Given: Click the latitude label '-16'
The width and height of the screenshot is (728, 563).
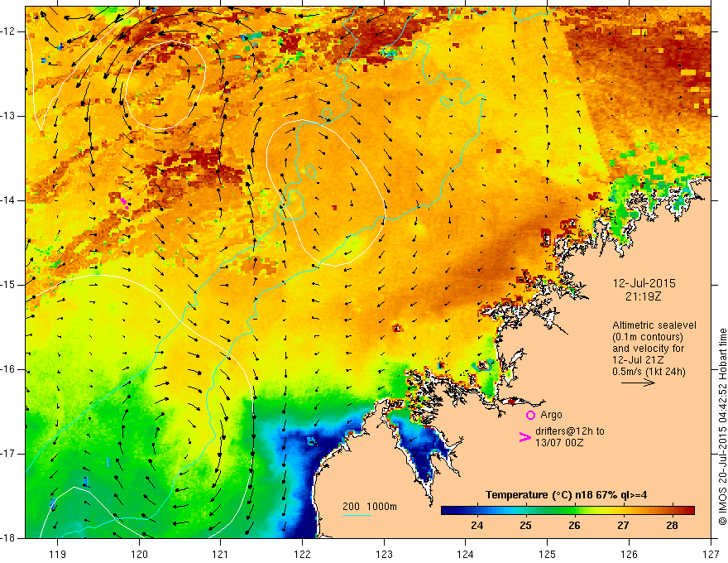Looking at the screenshot, I should point(9,369).
